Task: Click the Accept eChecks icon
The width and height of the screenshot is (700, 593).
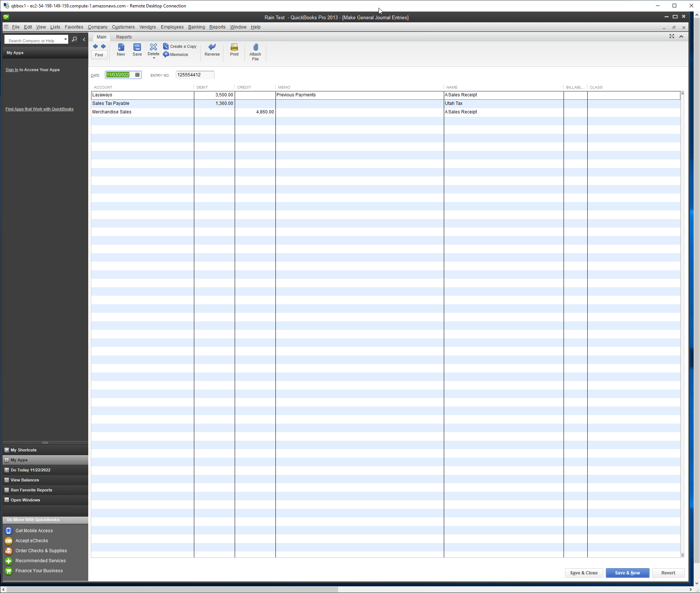Action: (9, 541)
